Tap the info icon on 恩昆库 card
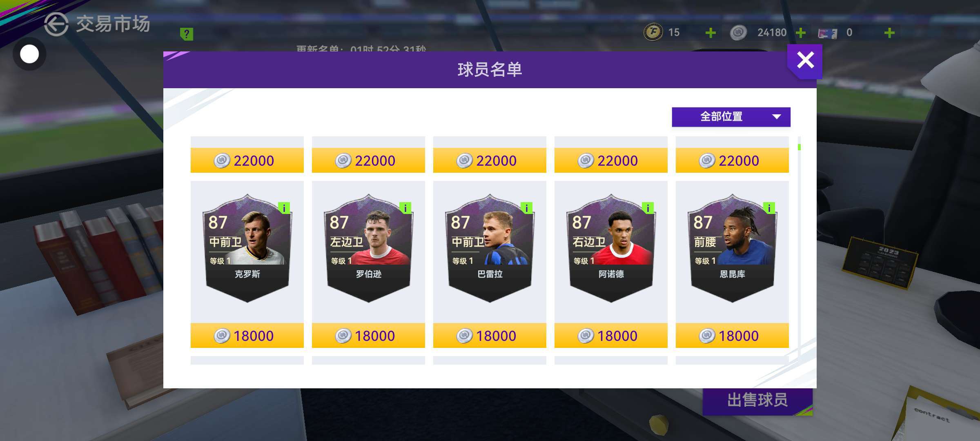 (769, 208)
